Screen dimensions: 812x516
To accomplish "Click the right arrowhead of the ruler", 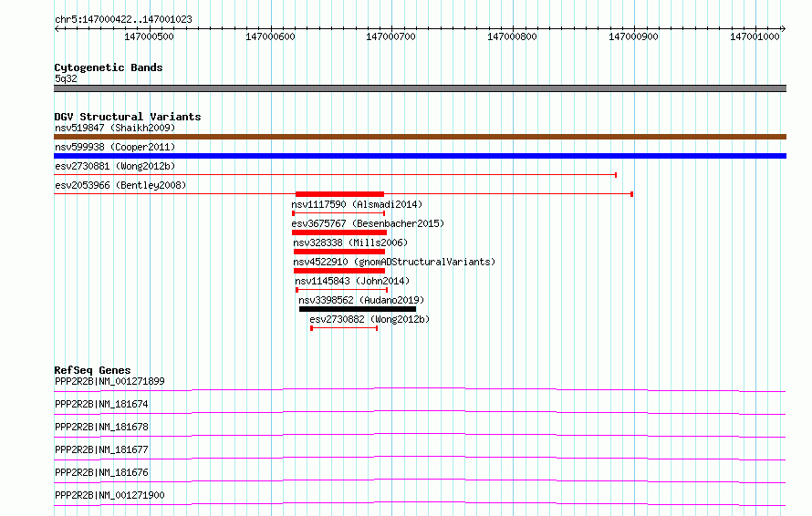I will pos(784,28).
